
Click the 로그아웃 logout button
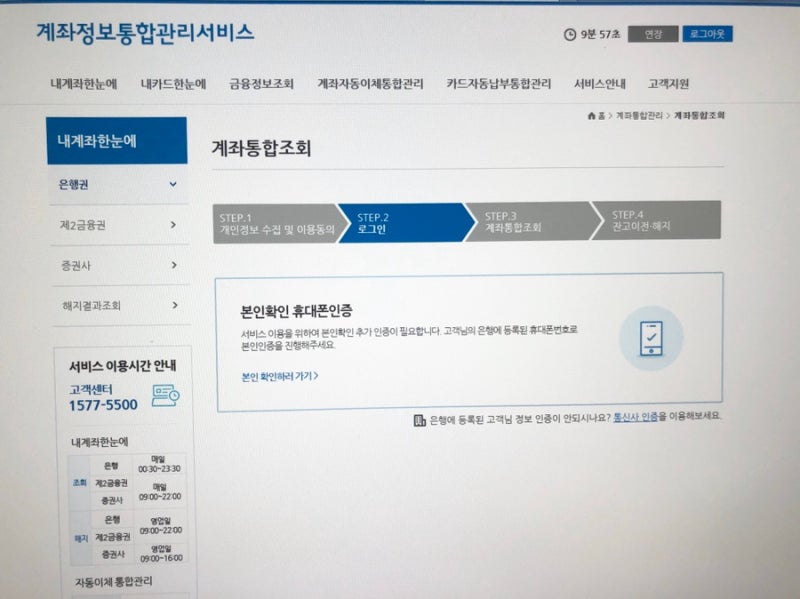[x=707, y=34]
